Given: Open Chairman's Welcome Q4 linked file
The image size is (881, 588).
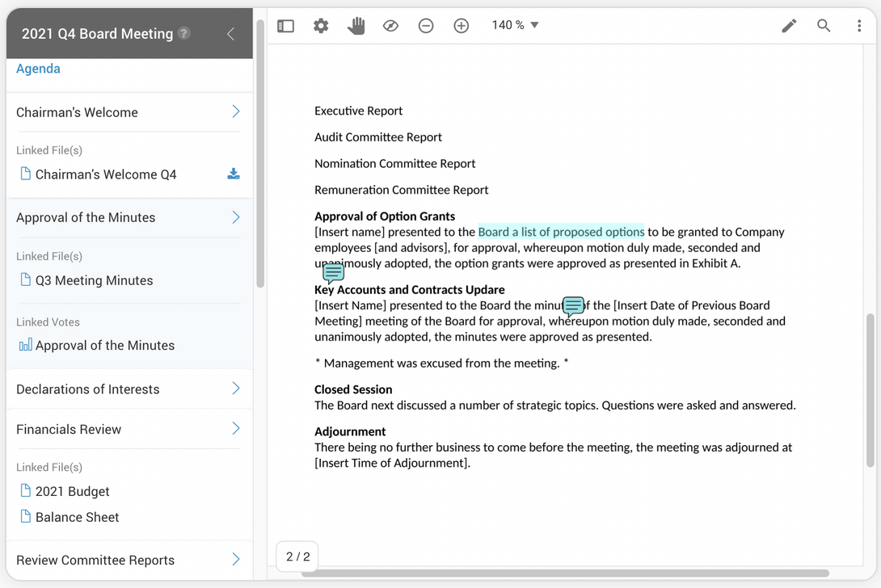Looking at the screenshot, I should (x=106, y=174).
